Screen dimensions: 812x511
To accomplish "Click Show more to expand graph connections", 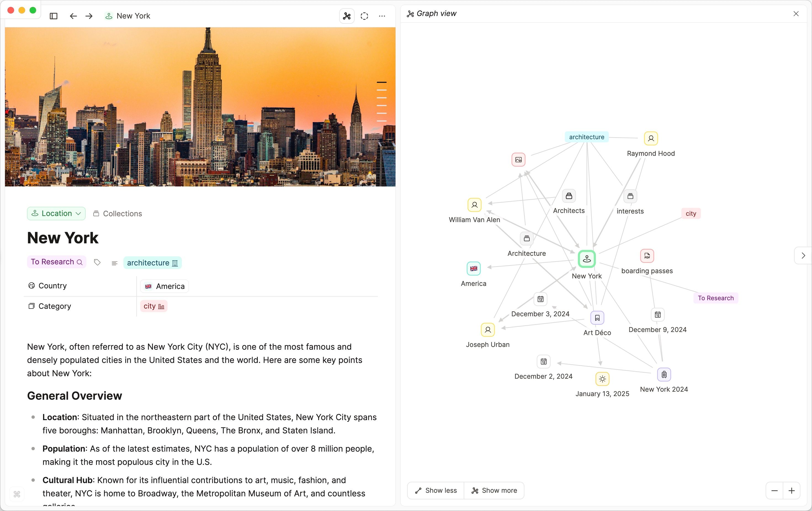I will pyautogui.click(x=494, y=491).
